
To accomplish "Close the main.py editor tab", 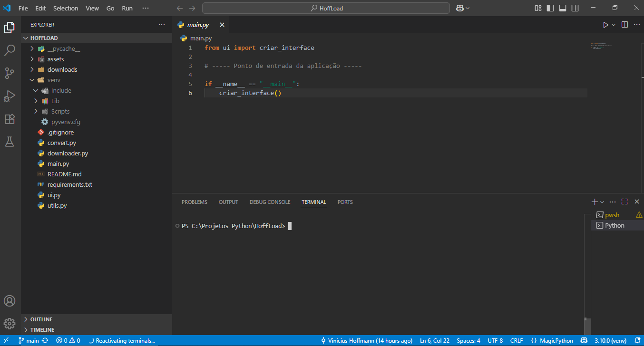I will coord(222,25).
